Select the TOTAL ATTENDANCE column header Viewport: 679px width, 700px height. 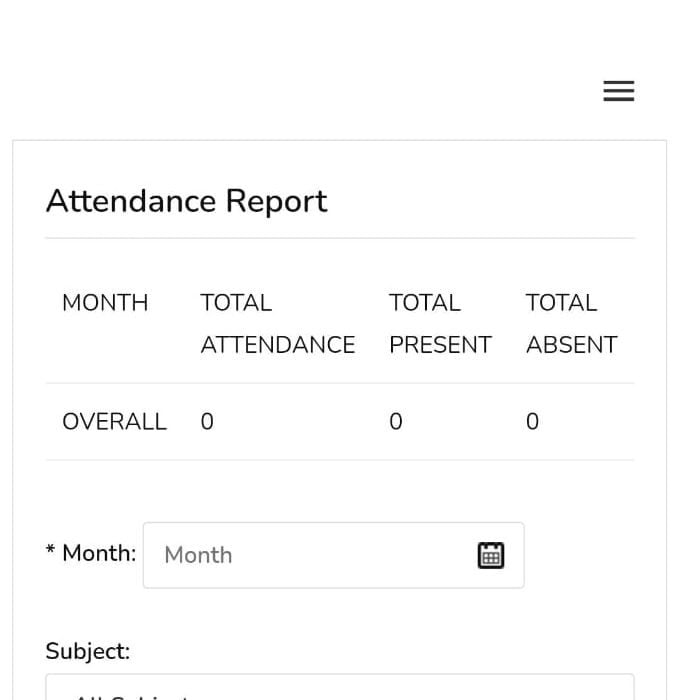277,323
